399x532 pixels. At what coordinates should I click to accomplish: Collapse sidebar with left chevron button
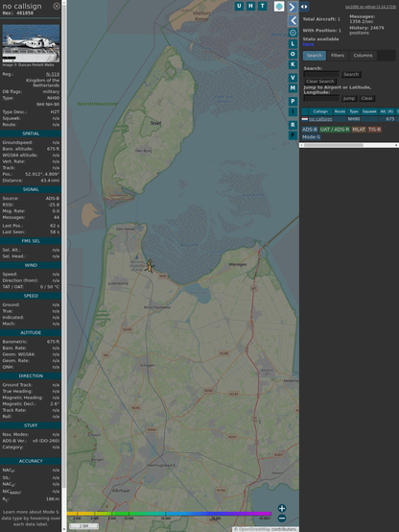click(x=293, y=21)
